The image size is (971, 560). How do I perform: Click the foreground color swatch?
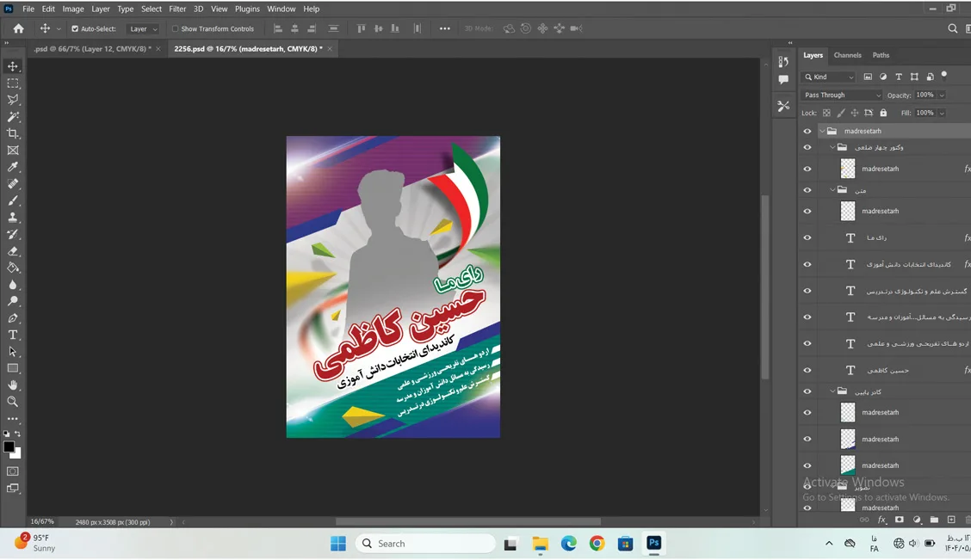(9, 446)
